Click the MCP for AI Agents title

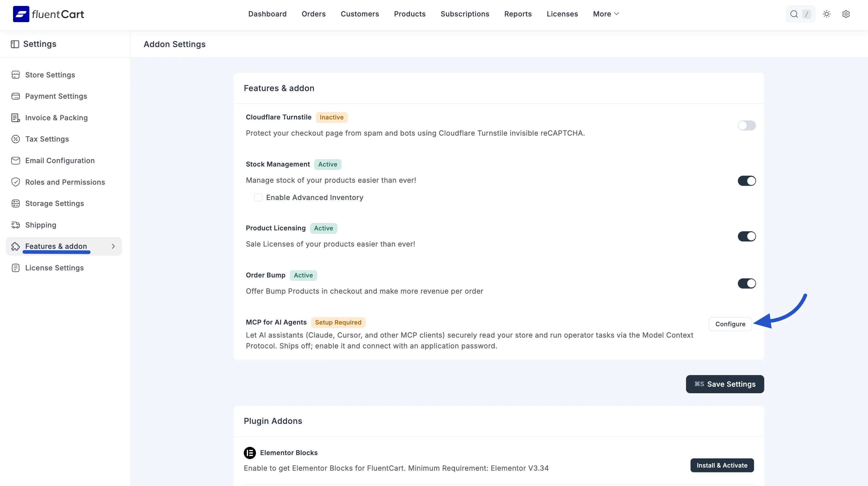tap(276, 322)
